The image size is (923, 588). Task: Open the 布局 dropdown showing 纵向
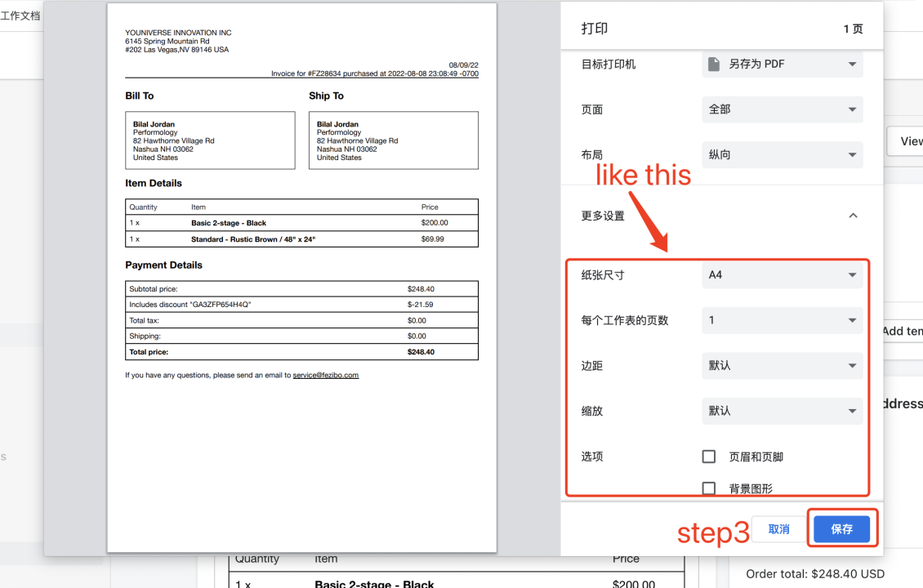782,154
